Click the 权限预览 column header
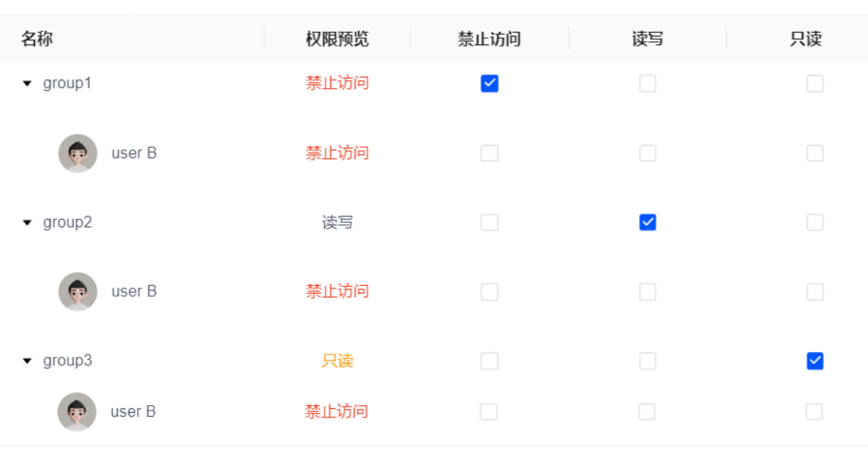The image size is (868, 451). coord(337,39)
